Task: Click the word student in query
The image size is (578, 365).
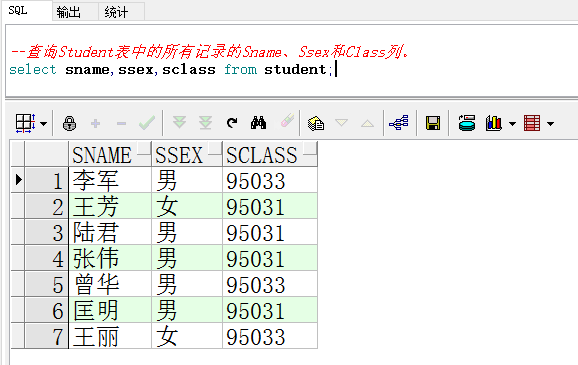Action: coord(295,69)
